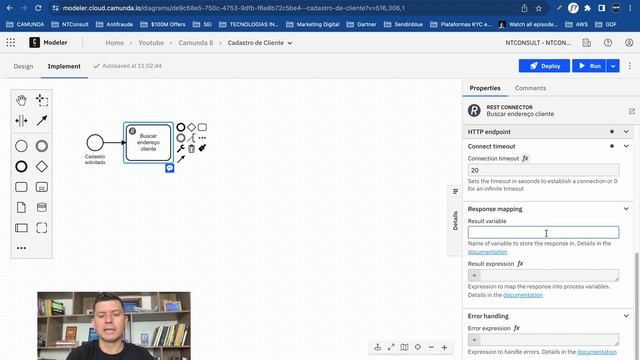Append end event from context pad
This screenshot has width=640, height=360.
click(x=181, y=127)
